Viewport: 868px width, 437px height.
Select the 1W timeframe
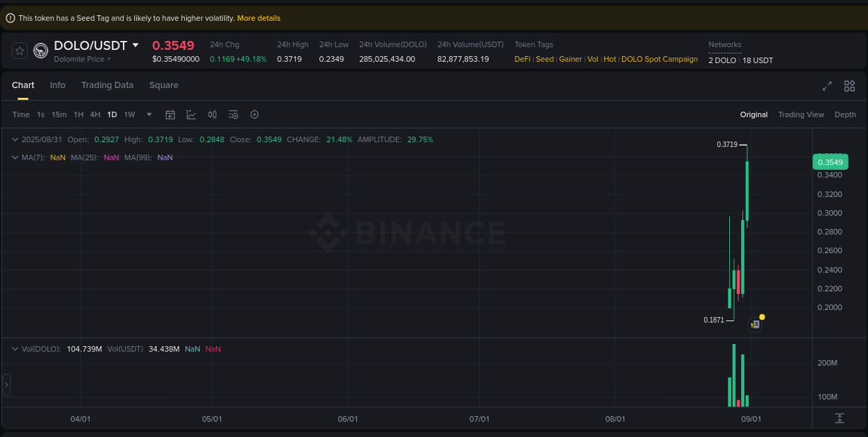click(129, 114)
